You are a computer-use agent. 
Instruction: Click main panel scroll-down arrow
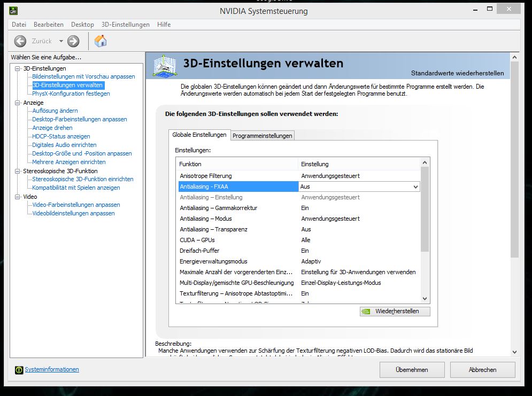pos(514,352)
